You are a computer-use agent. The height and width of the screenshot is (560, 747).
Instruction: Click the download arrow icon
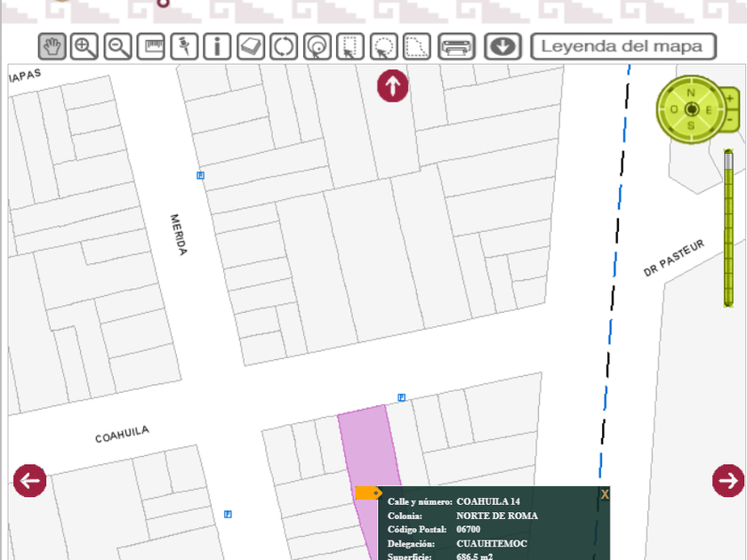(502, 46)
